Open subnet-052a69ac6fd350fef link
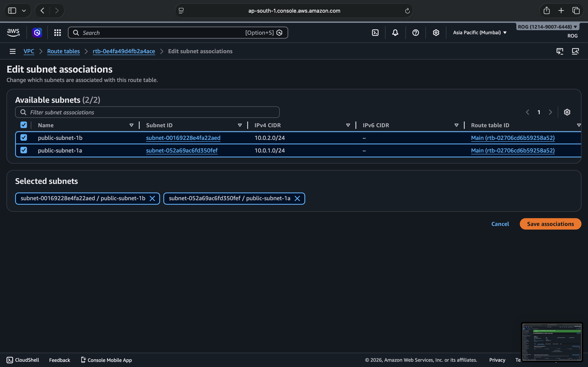Viewport: 588px width, 367px height. (x=182, y=150)
